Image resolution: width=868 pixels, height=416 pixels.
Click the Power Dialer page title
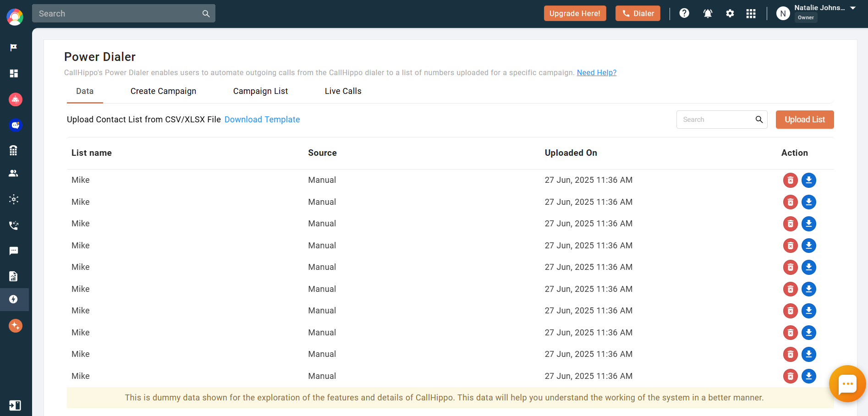point(100,57)
